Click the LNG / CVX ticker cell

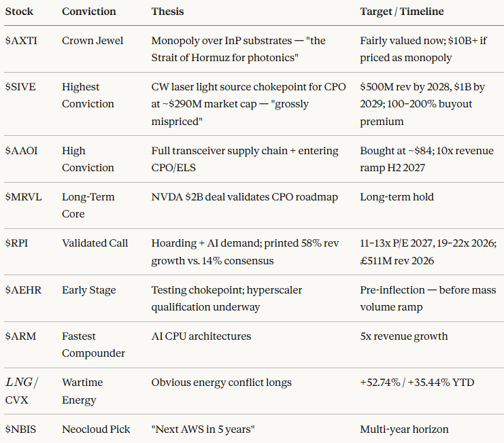click(21, 391)
